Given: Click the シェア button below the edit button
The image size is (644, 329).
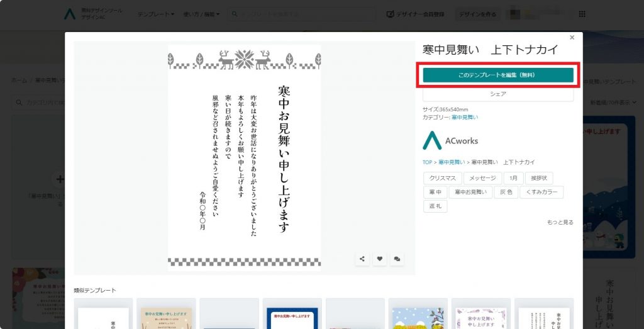Looking at the screenshot, I should [x=498, y=94].
